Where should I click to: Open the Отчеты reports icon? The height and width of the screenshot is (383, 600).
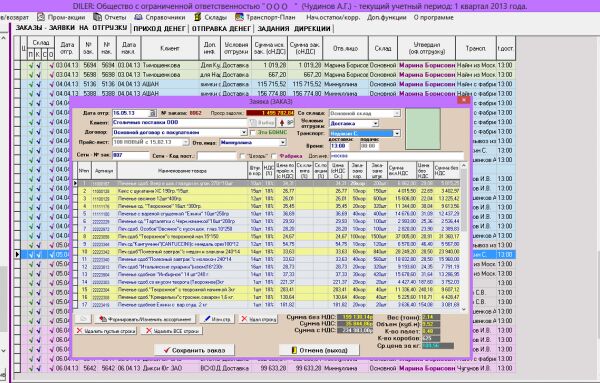pyautogui.click(x=98, y=17)
